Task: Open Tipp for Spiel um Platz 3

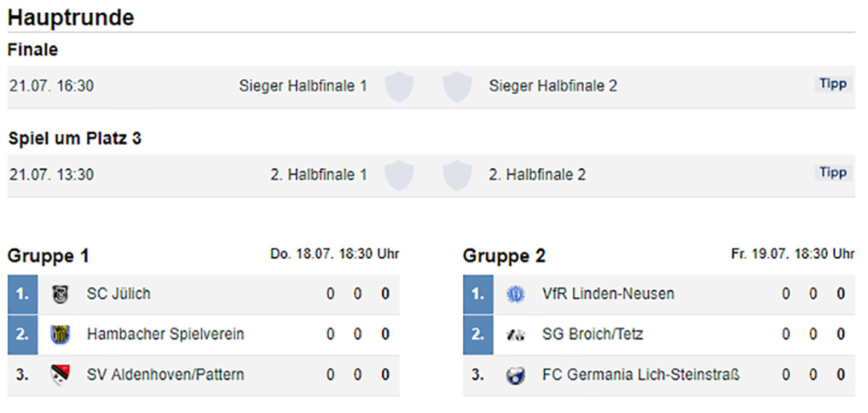Action: 833,173
